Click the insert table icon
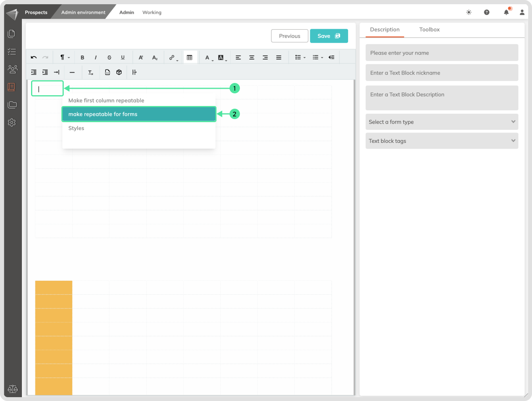Image resolution: width=532 pixels, height=401 pixels. (x=190, y=58)
